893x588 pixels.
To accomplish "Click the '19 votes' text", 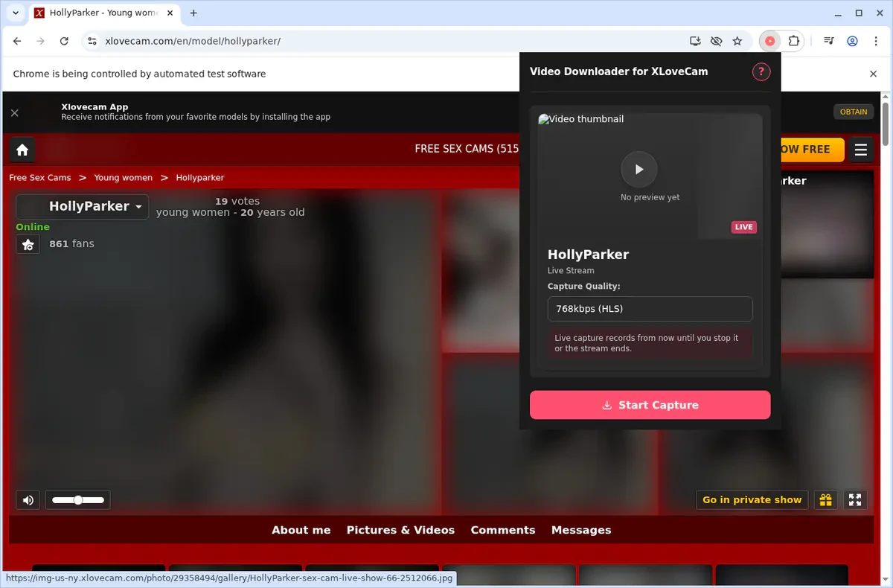I will 237,201.
